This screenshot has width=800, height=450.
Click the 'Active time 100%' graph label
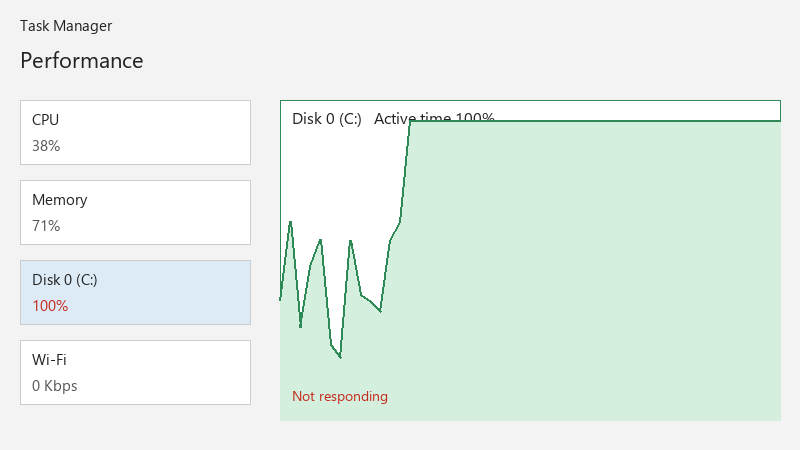coord(434,119)
